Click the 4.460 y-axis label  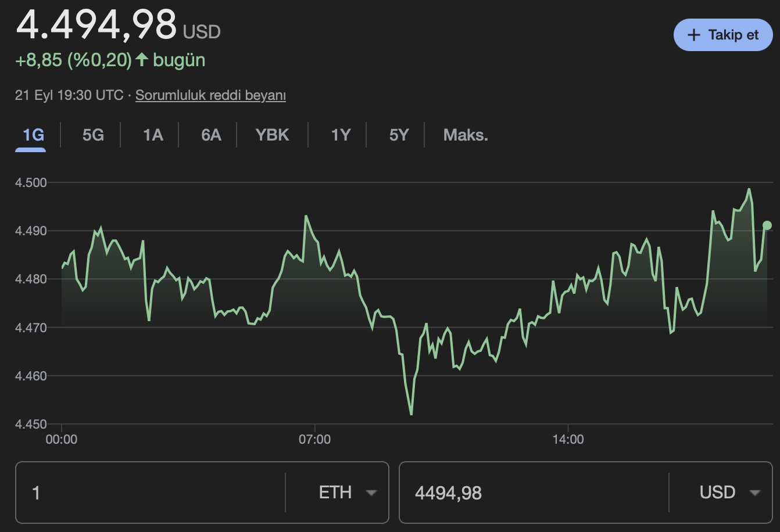coord(31,376)
